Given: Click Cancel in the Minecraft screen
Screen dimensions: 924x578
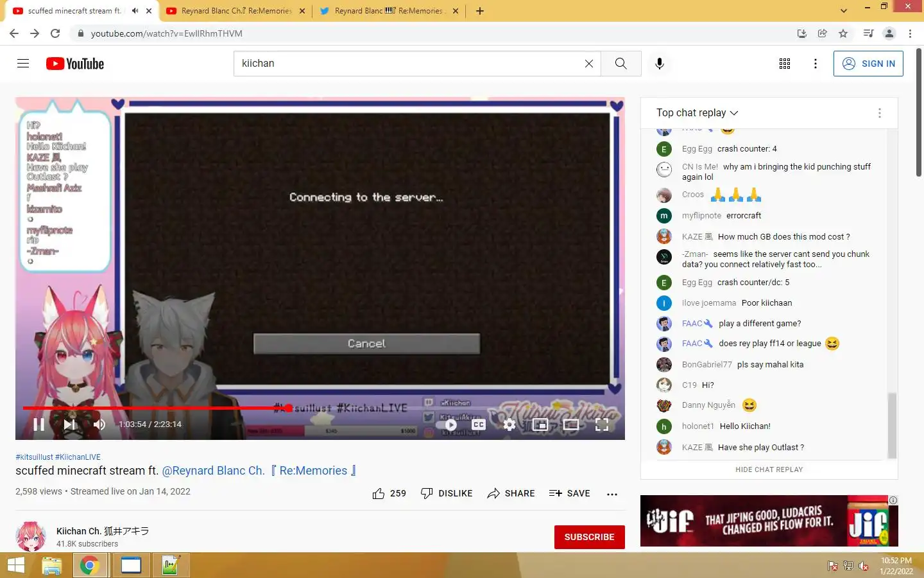Looking at the screenshot, I should pyautogui.click(x=366, y=344).
